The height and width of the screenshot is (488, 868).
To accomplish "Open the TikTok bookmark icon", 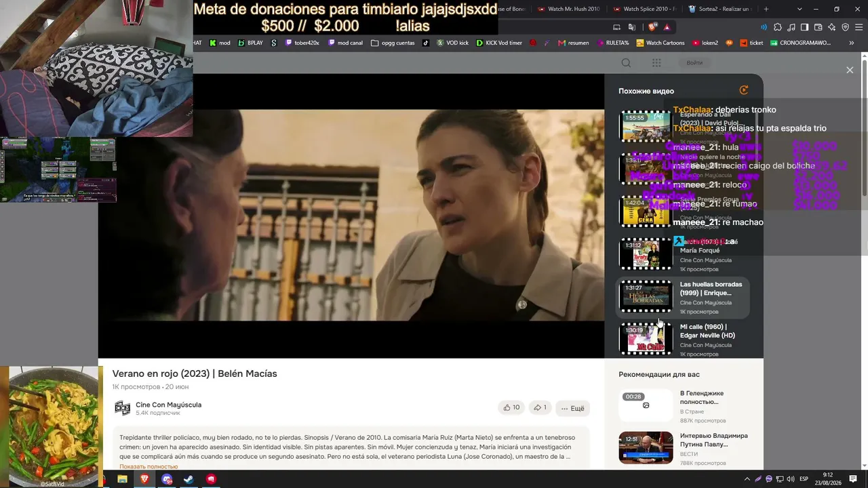I will [426, 43].
